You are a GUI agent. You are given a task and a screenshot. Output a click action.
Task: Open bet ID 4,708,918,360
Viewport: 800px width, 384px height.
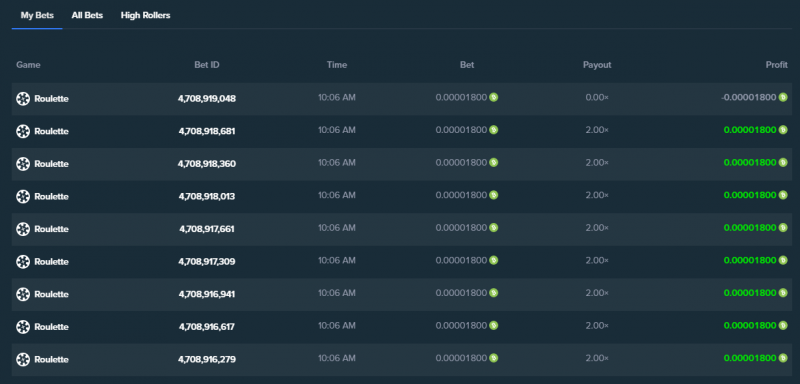pyautogui.click(x=207, y=164)
